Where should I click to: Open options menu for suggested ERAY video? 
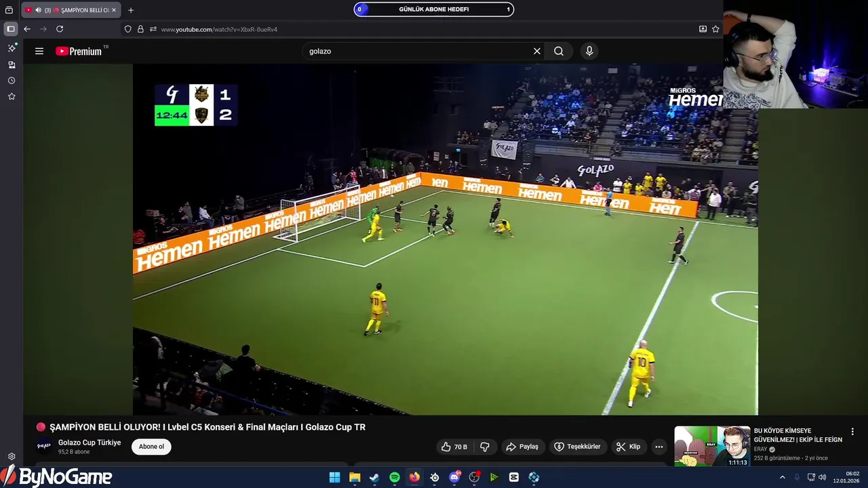pos(852,432)
